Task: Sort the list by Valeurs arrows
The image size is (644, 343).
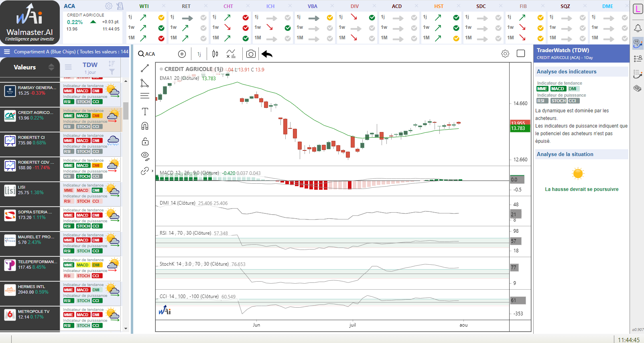Action: [51, 67]
